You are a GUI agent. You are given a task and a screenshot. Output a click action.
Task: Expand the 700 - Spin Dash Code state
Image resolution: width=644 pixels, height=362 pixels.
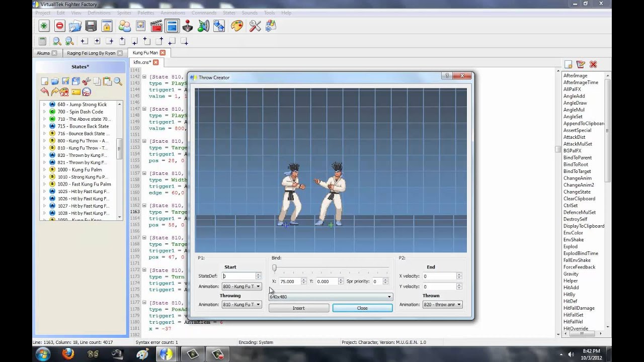coord(44,112)
